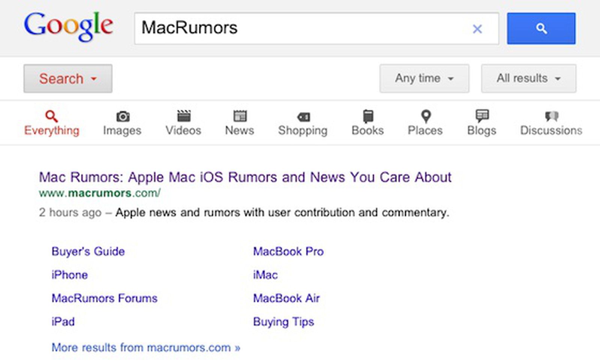
Task: Open the iPad sitelink
Action: [63, 322]
